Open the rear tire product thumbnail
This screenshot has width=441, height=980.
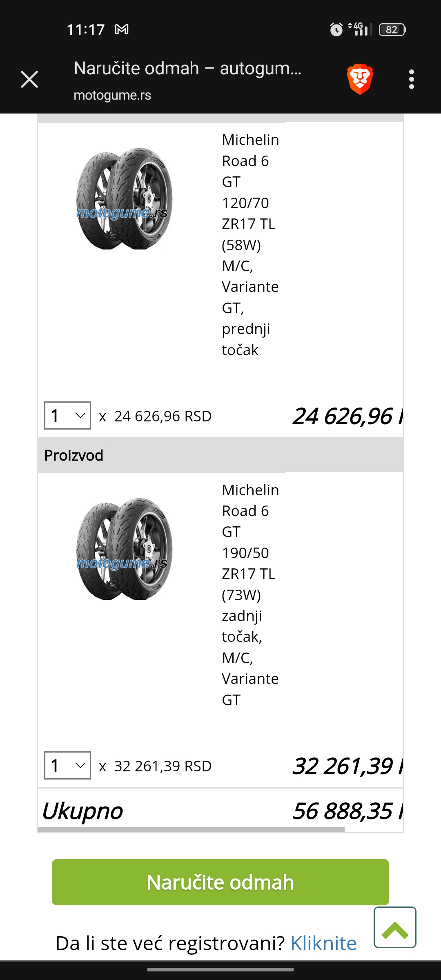(124, 549)
